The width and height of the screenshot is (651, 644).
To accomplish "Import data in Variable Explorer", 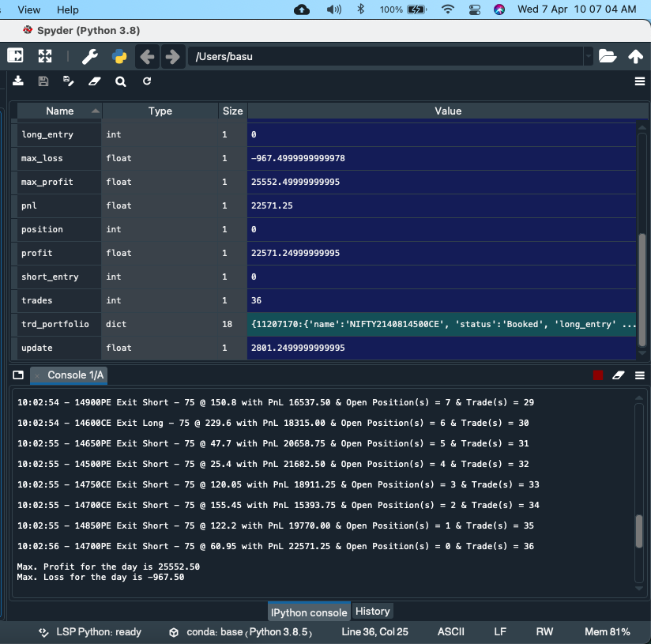I will [x=18, y=81].
